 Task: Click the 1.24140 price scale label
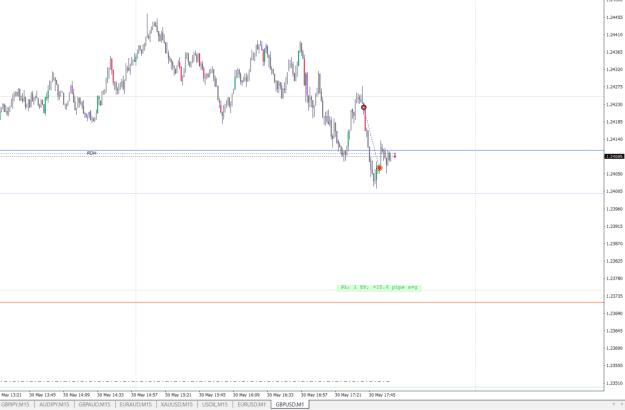coord(614,139)
